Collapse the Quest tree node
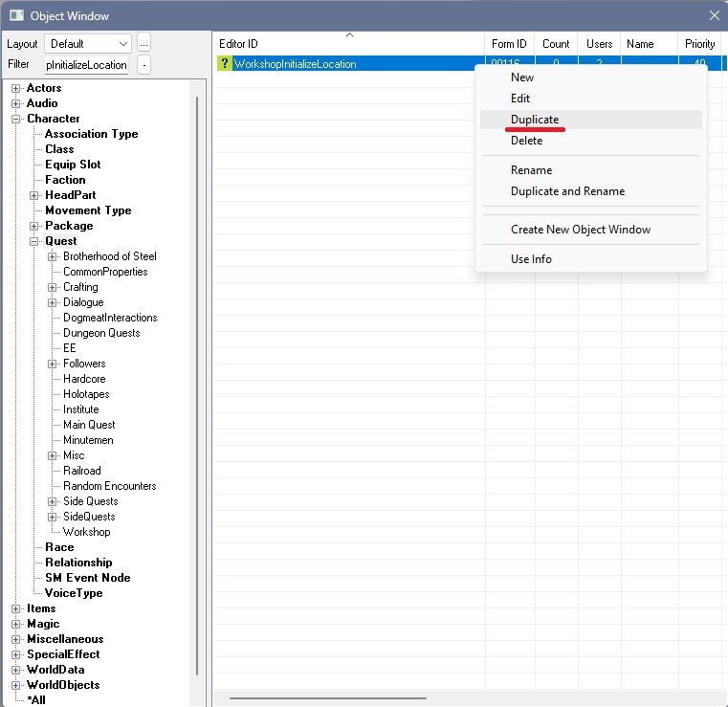Screen dimensions: 728x707 click(x=33, y=241)
